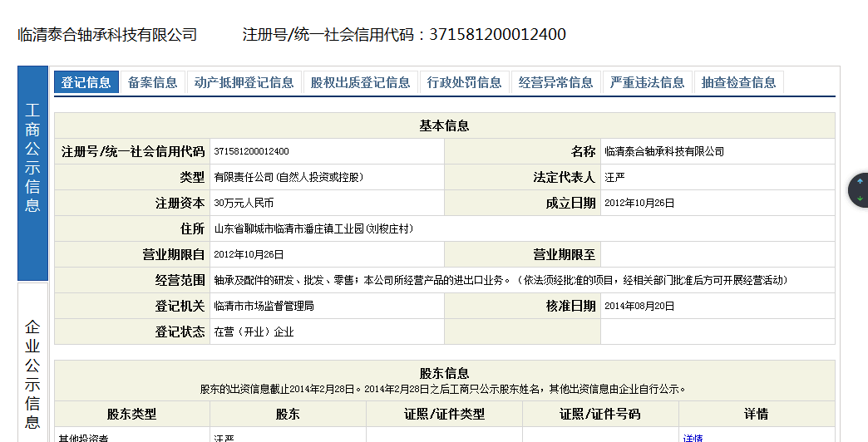868x442 pixels.
Task: Open the 动产抵押登记信息 tab
Action: tap(244, 82)
